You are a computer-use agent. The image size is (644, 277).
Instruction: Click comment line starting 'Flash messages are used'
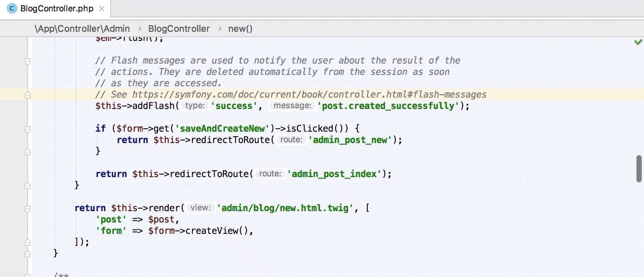278,61
